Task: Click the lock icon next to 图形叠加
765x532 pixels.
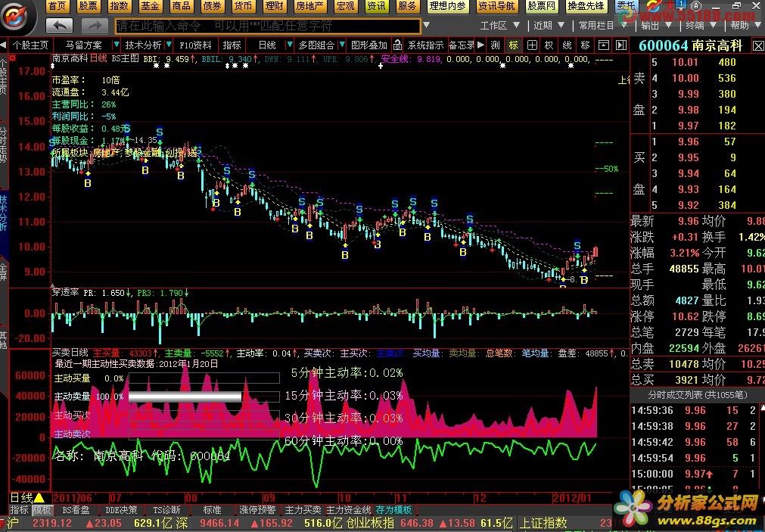Action: point(397,45)
